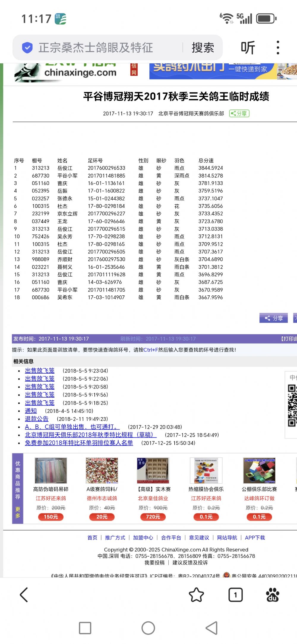
Task: Tap the Baidu paw home icon
Action: point(272,595)
